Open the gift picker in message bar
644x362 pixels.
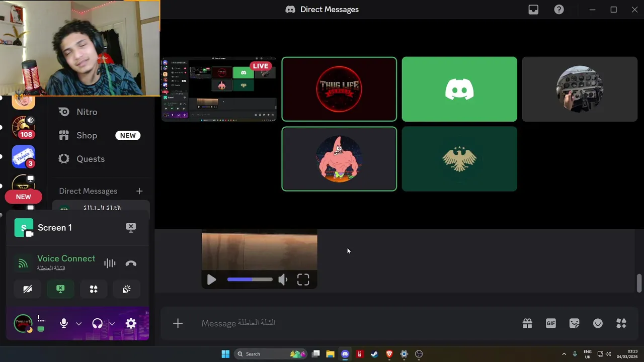click(x=527, y=323)
